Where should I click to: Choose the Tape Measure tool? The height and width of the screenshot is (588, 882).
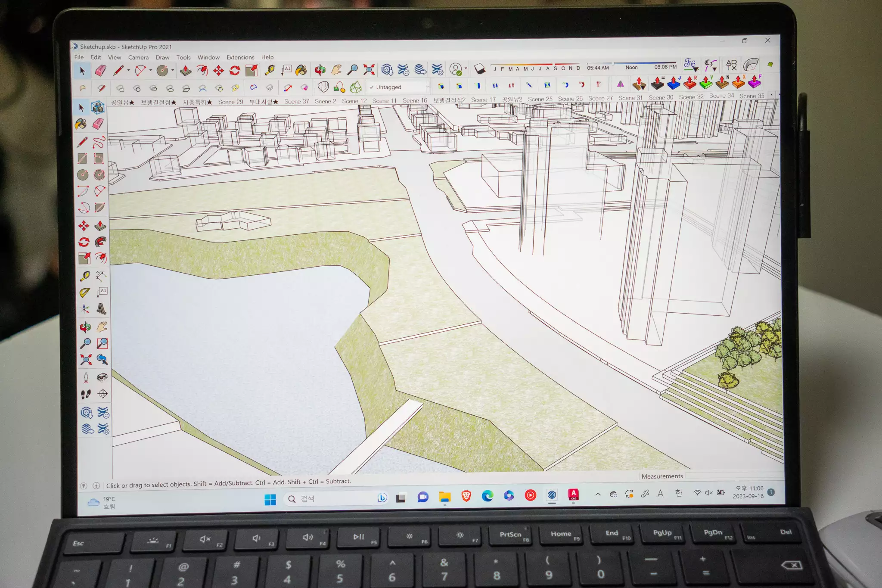click(270, 70)
